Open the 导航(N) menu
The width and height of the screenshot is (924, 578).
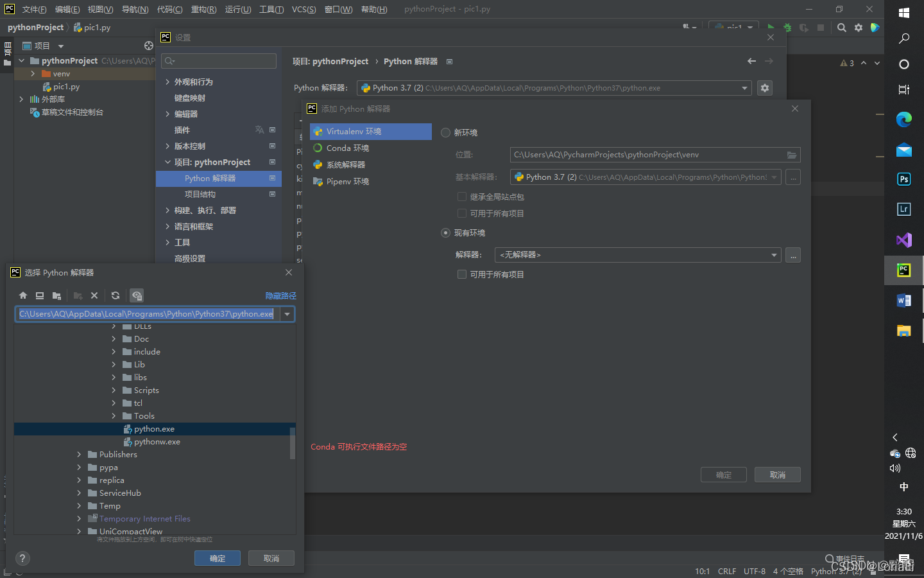pos(135,9)
